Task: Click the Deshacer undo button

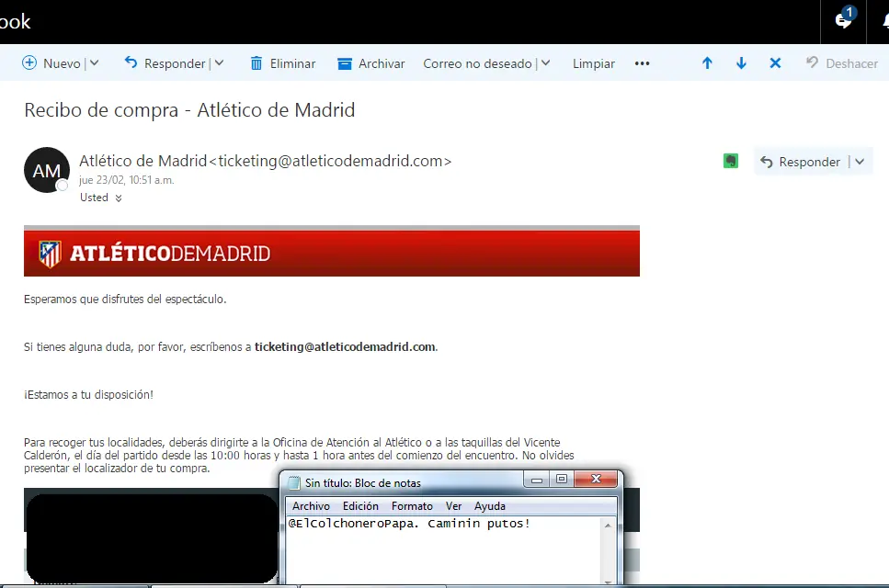Action: pyautogui.click(x=842, y=62)
